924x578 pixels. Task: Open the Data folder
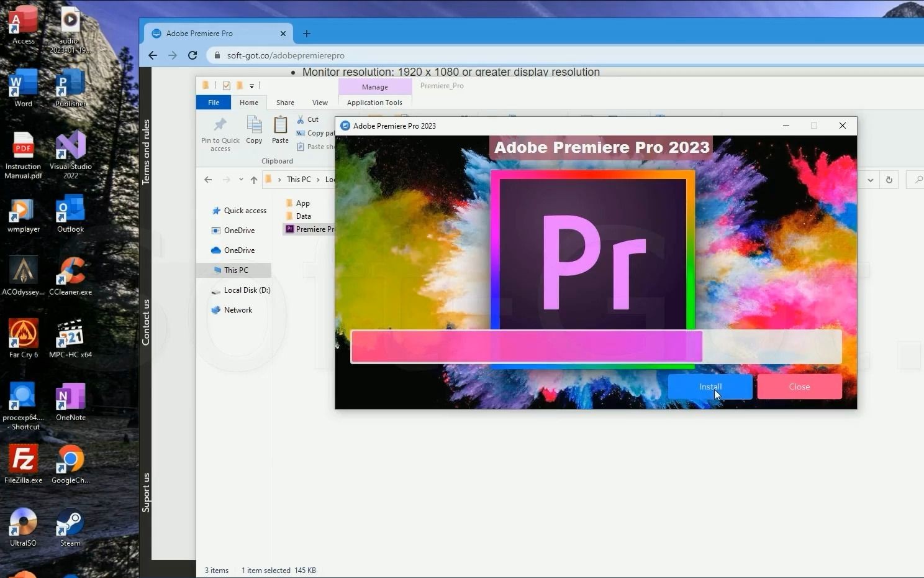[x=298, y=216]
